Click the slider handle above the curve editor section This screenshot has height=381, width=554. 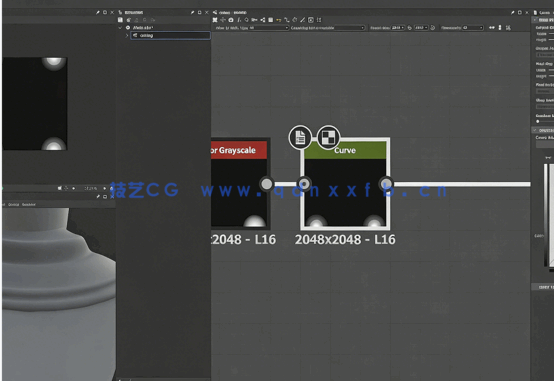click(x=537, y=121)
